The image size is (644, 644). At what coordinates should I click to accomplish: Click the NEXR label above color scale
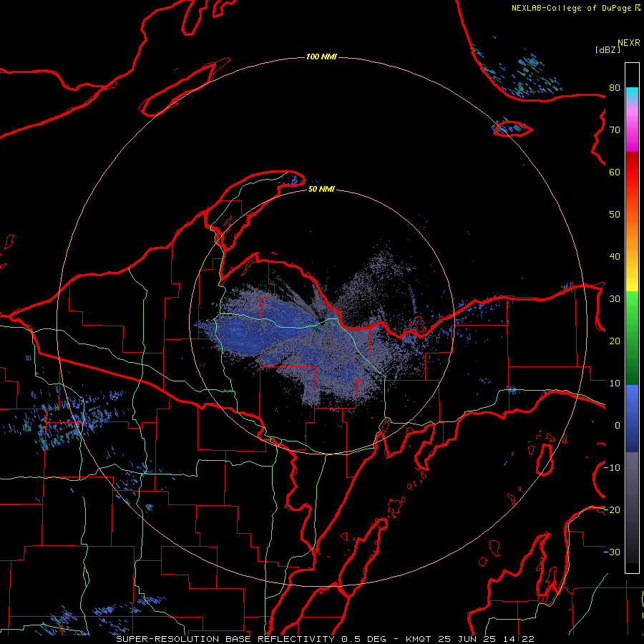click(629, 43)
